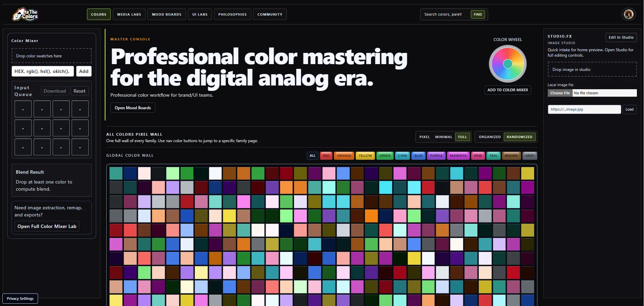Open the MEDIA LABS nav tab
644x306 pixels.
(x=129, y=14)
